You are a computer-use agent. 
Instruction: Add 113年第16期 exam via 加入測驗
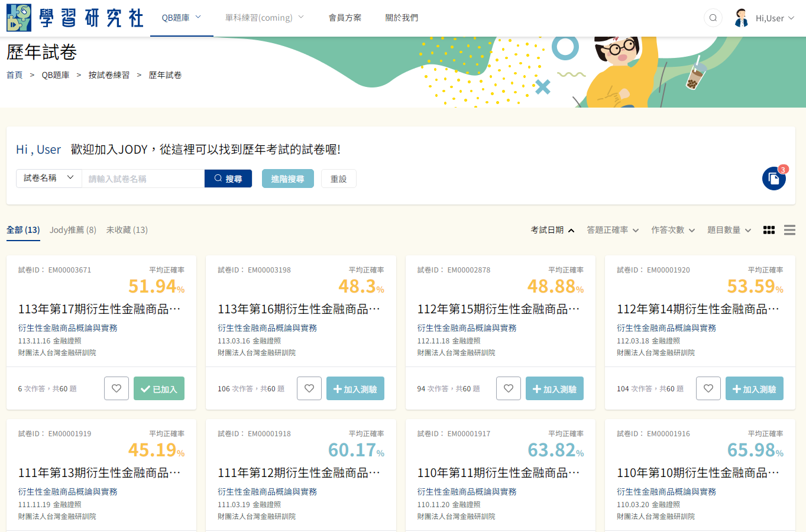(x=355, y=388)
